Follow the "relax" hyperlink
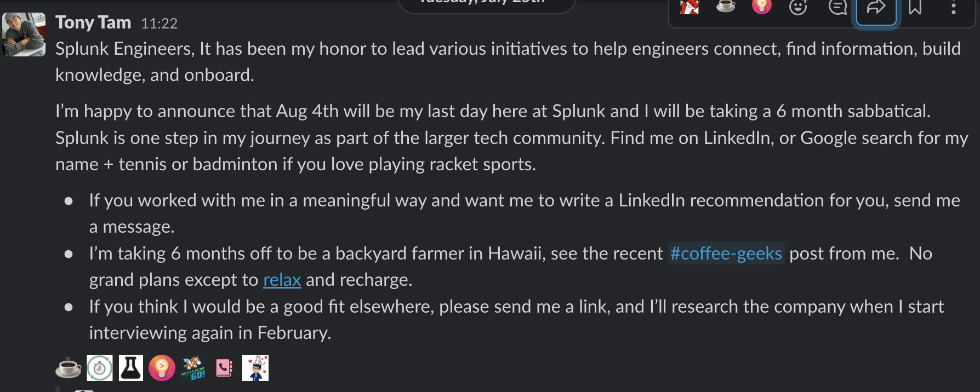980x392 pixels. 282,280
